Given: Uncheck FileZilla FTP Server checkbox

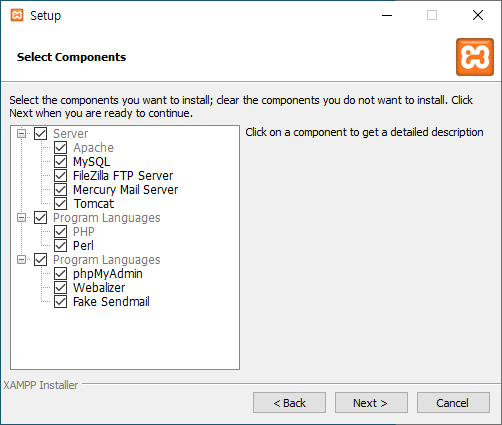Looking at the screenshot, I should pos(60,176).
